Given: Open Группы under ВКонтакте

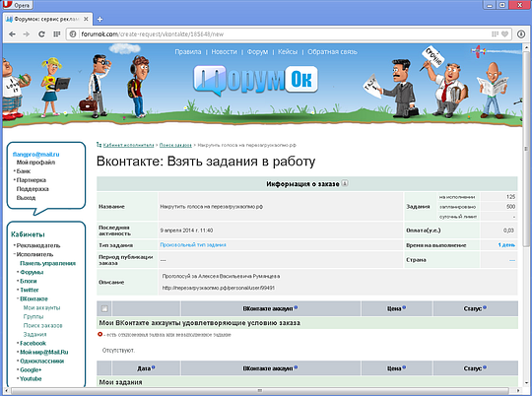Looking at the screenshot, I should [x=33, y=316].
